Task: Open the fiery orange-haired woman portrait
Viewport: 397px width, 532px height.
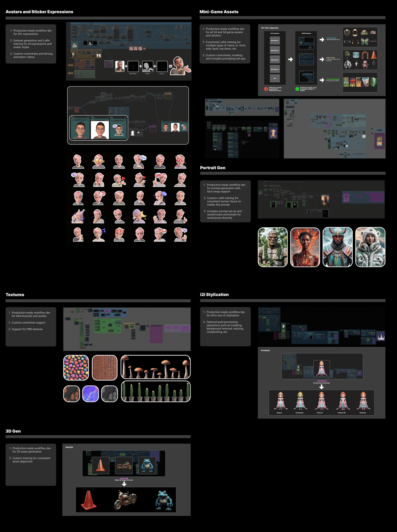Action: [305, 247]
